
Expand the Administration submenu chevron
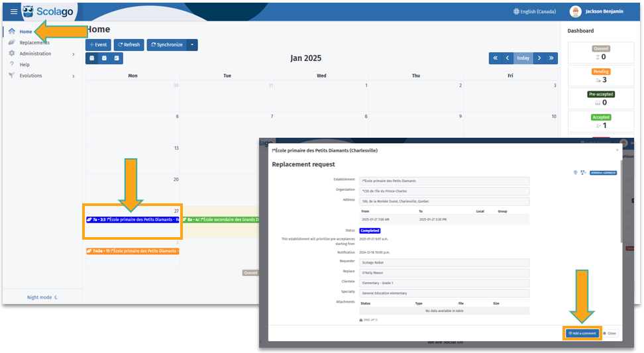click(x=74, y=54)
